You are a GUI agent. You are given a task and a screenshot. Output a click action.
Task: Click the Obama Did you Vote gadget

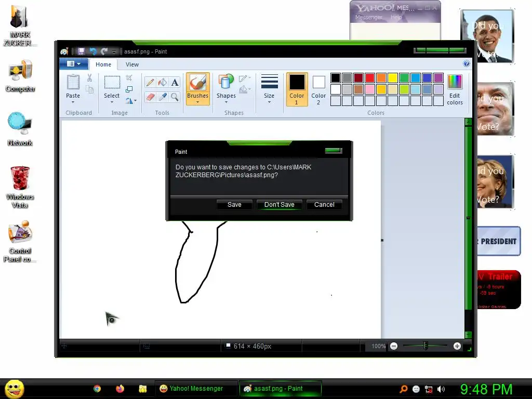coord(487,36)
